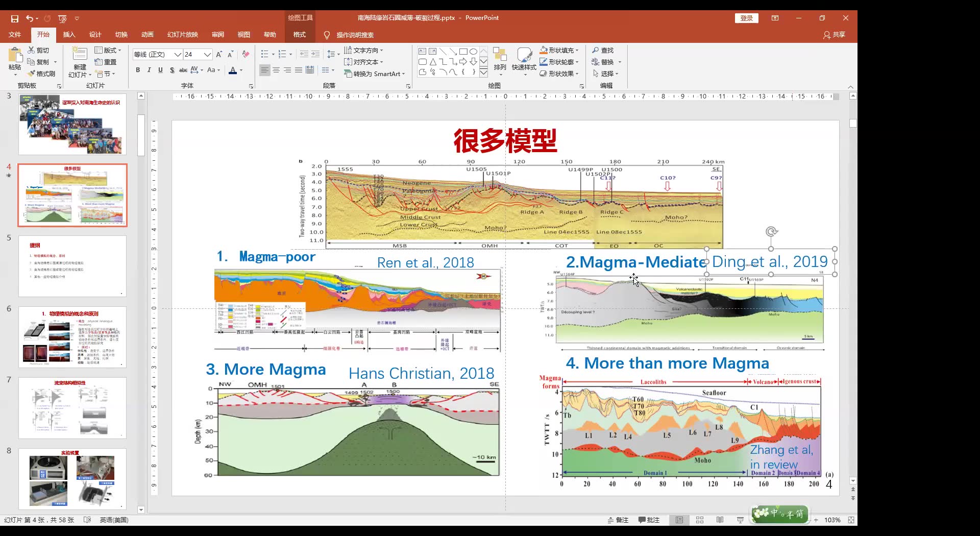980x536 pixels.
Task: Toggle bold formatting
Action: 137,70
